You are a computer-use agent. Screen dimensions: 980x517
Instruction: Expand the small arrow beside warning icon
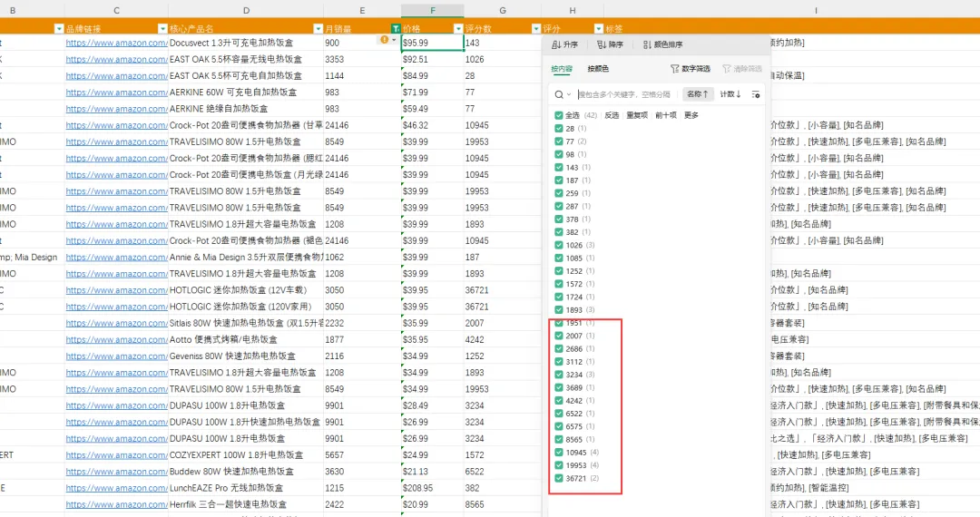click(394, 39)
